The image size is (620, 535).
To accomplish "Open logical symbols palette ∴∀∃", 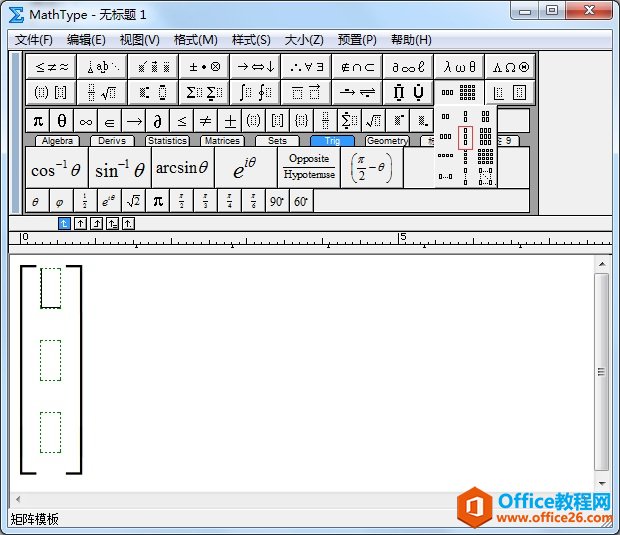I will pos(306,67).
